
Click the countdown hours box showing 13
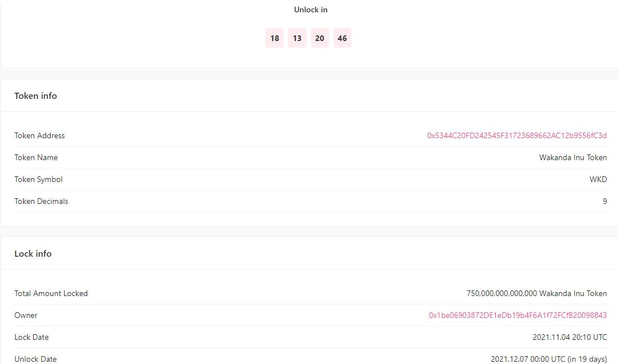click(297, 38)
